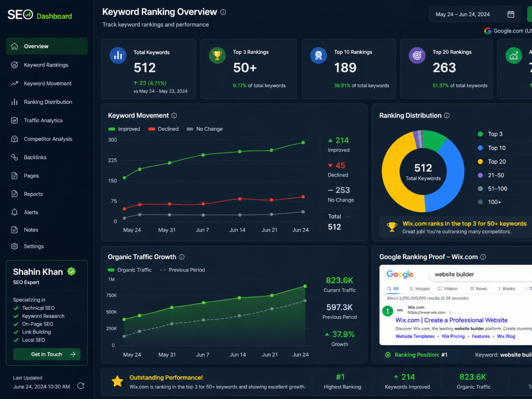The image size is (532, 399).
Task: Click the Total Keywords bar chart icon
Action: 118,55
